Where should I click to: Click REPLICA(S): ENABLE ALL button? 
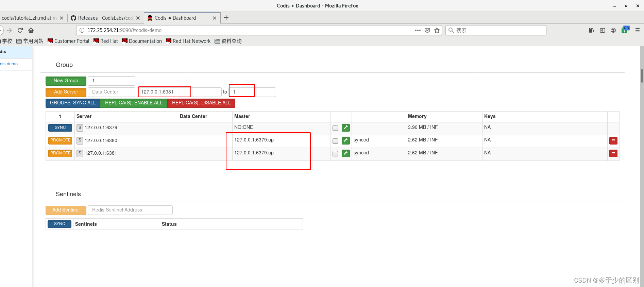coord(134,103)
